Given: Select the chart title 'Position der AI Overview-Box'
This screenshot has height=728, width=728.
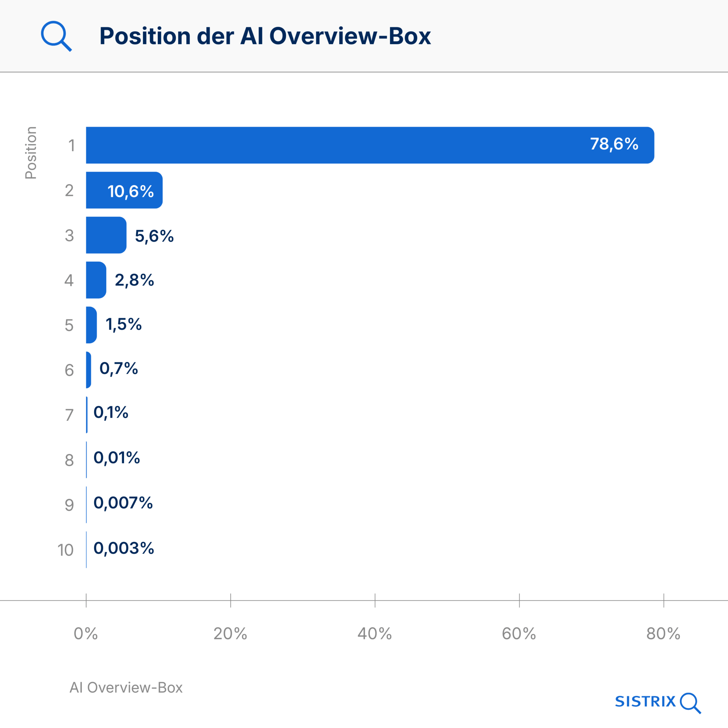Looking at the screenshot, I should click(x=265, y=36).
